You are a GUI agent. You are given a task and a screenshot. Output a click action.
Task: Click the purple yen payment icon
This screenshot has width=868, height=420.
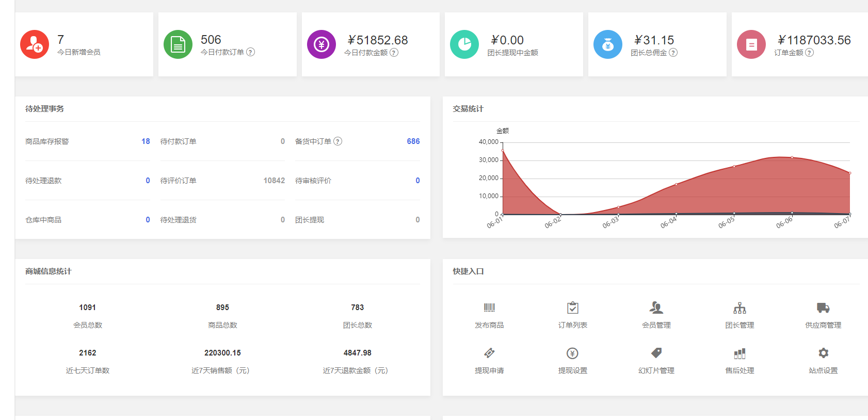(x=322, y=44)
